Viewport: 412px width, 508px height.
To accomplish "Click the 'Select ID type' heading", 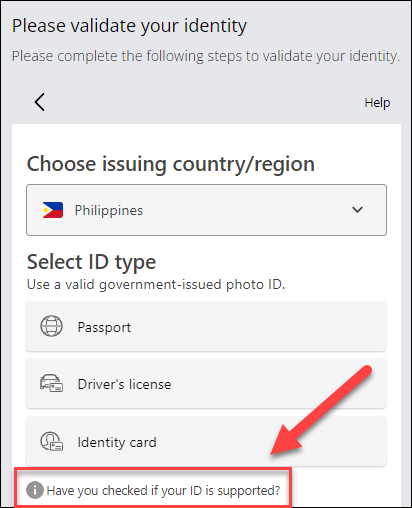I will click(91, 262).
